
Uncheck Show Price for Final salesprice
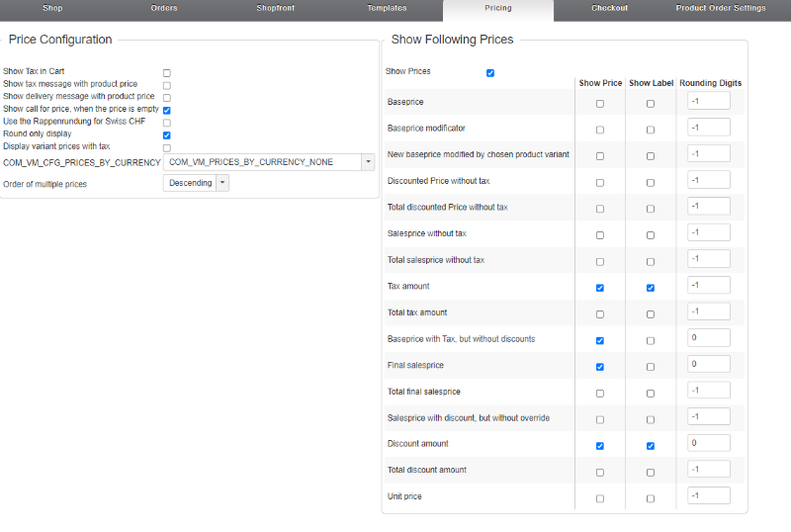(600, 367)
